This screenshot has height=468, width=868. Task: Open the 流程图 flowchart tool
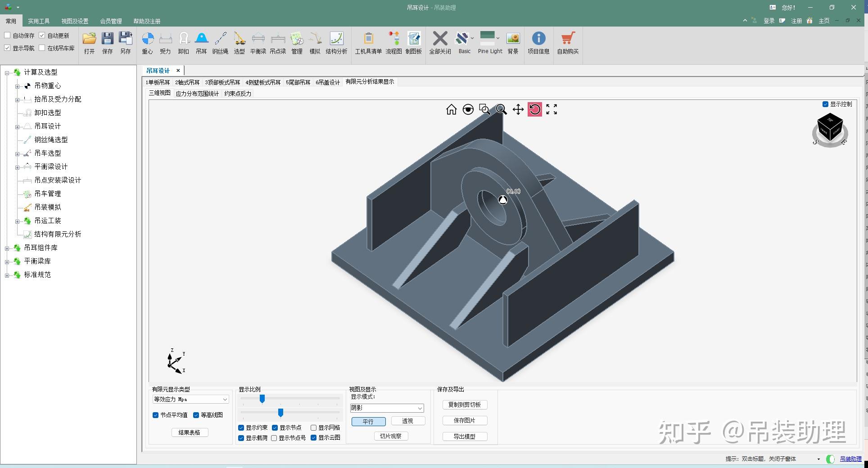[x=393, y=43]
